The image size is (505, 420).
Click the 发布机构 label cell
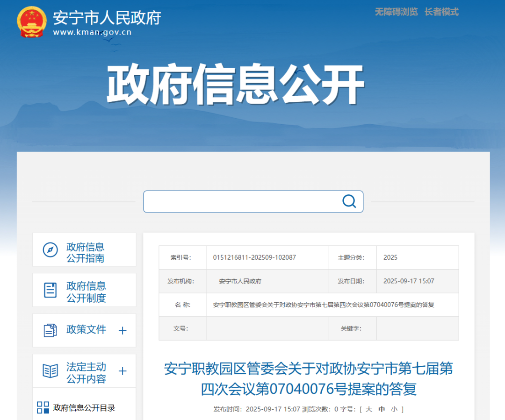[x=183, y=281]
